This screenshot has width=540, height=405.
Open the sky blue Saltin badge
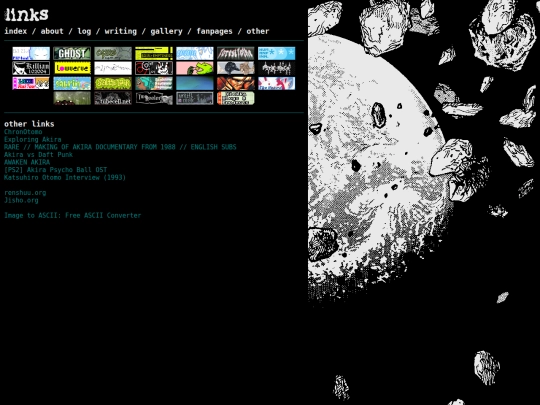[72, 83]
